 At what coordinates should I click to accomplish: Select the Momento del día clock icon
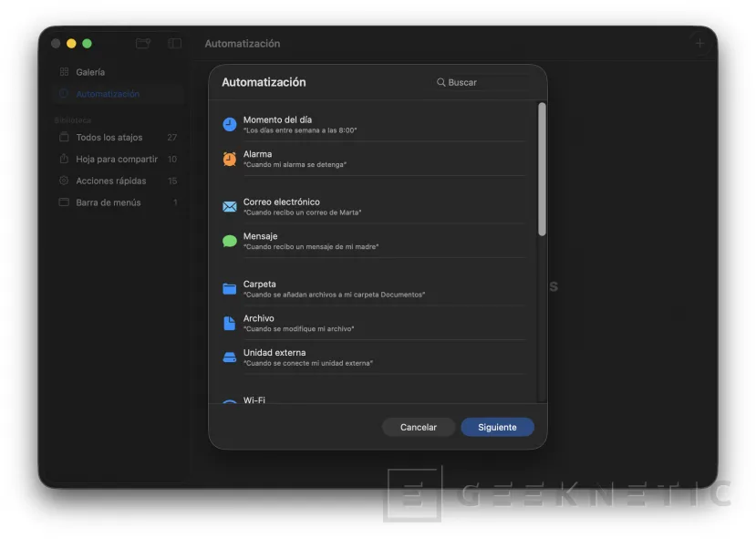[230, 124]
